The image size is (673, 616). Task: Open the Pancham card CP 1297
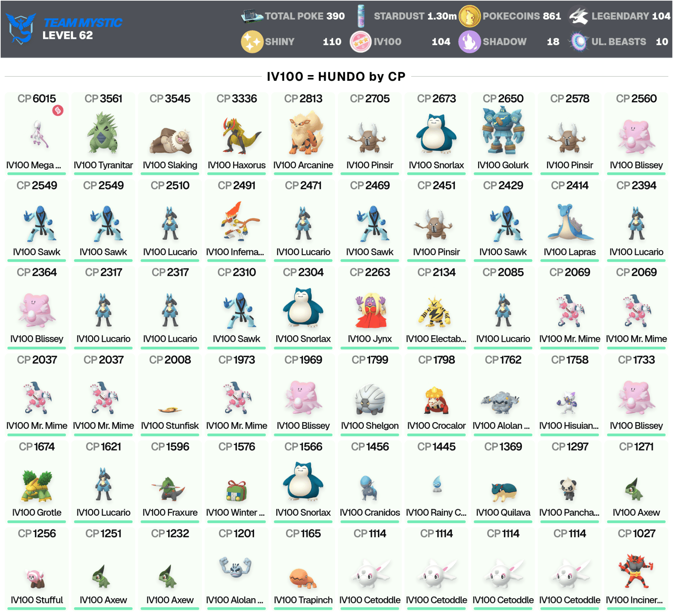coord(570,481)
